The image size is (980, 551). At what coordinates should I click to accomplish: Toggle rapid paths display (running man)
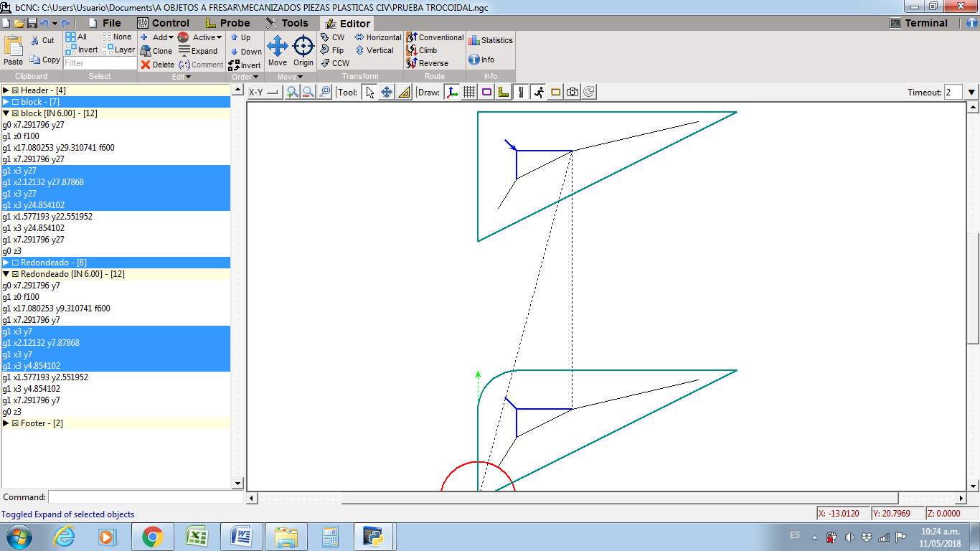pos(538,92)
